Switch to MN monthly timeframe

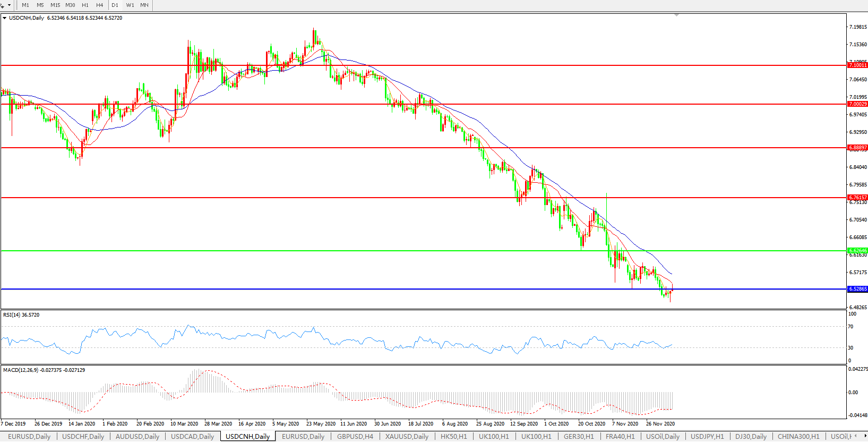pyautogui.click(x=144, y=5)
